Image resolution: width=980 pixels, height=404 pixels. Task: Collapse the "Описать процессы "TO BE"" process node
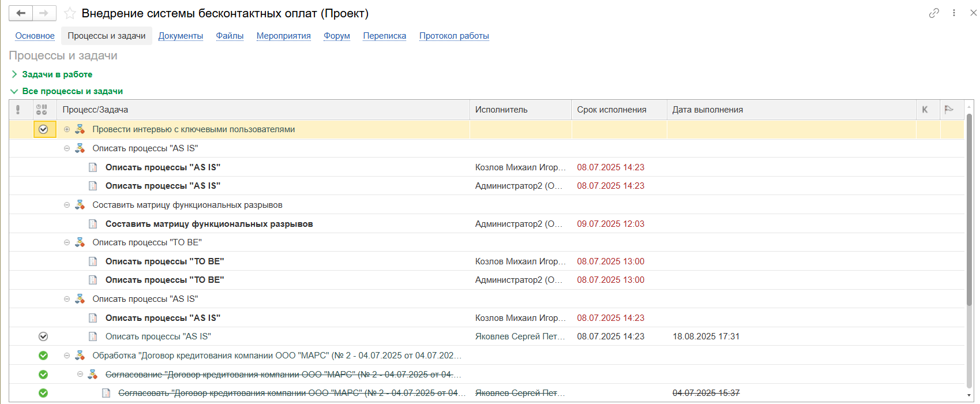point(67,242)
